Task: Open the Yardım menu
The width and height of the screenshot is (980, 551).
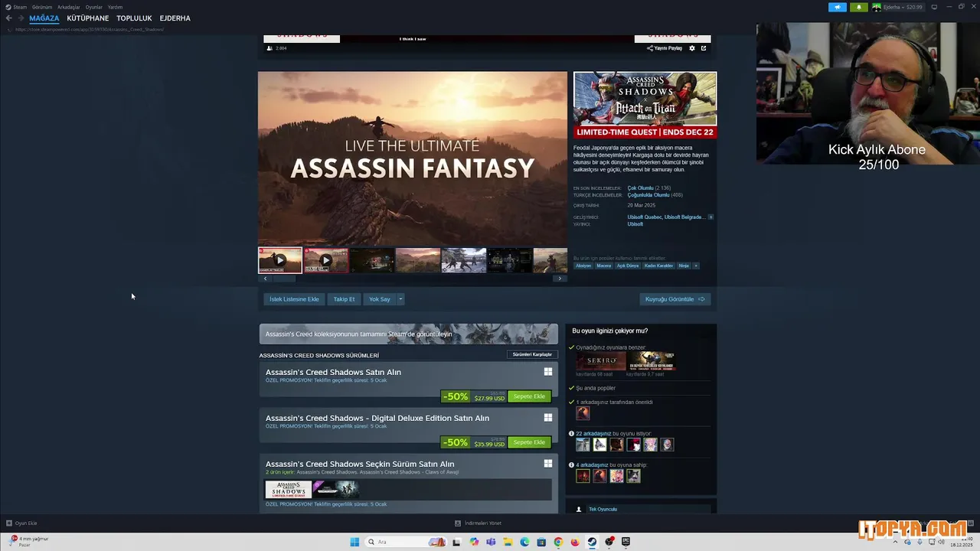Action: click(x=115, y=7)
